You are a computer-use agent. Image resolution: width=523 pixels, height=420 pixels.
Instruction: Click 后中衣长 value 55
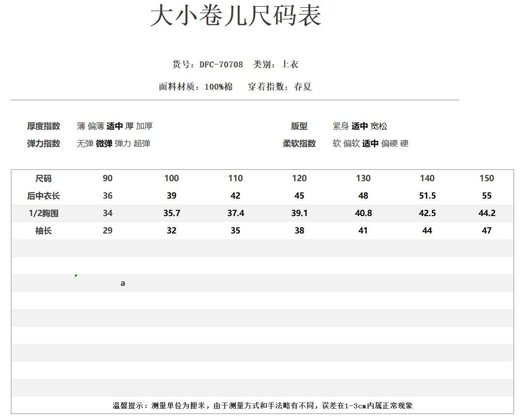click(487, 196)
